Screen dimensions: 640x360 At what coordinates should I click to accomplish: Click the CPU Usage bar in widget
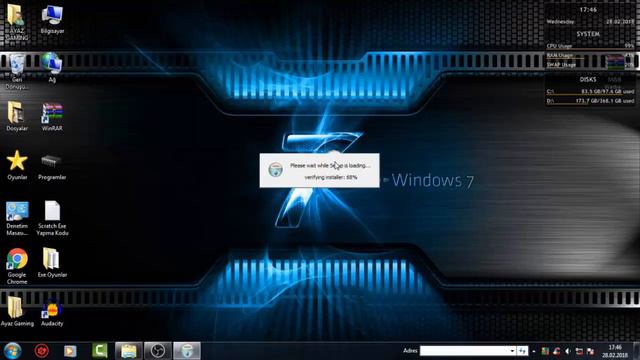tap(590, 49)
